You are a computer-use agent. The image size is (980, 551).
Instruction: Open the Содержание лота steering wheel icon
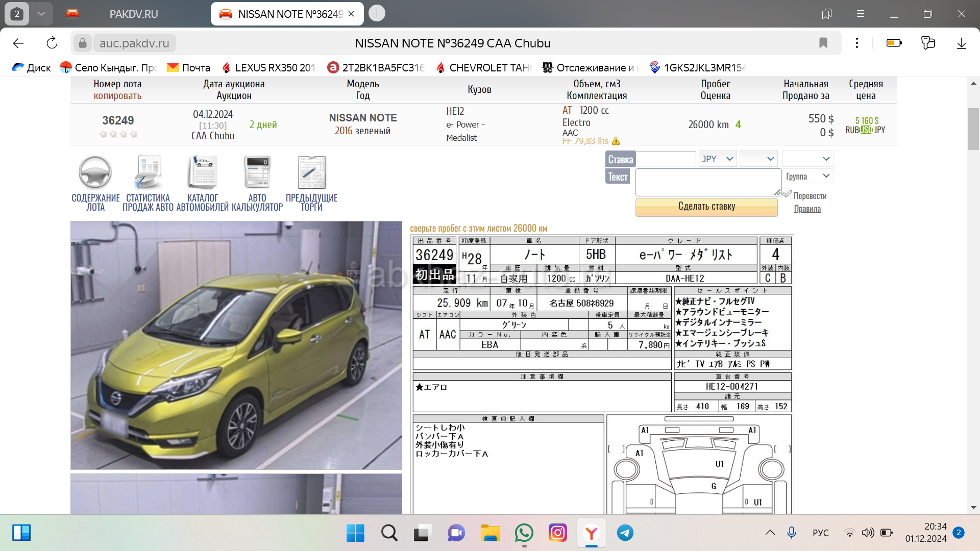[95, 172]
